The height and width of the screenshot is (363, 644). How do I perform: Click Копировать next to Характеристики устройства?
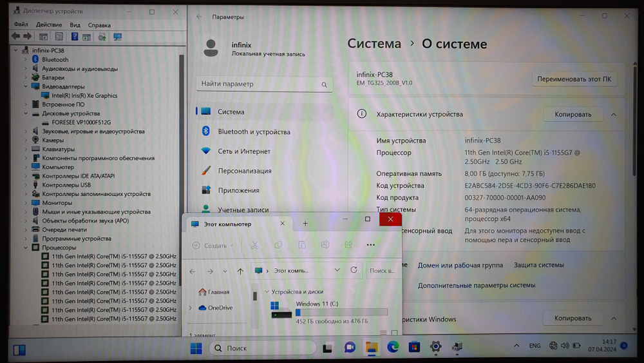[573, 114]
